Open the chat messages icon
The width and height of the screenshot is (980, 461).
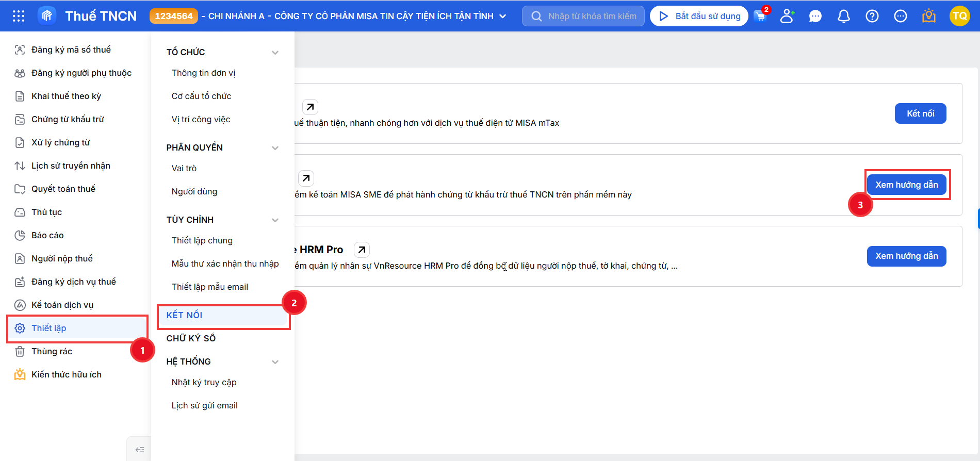[x=815, y=17]
